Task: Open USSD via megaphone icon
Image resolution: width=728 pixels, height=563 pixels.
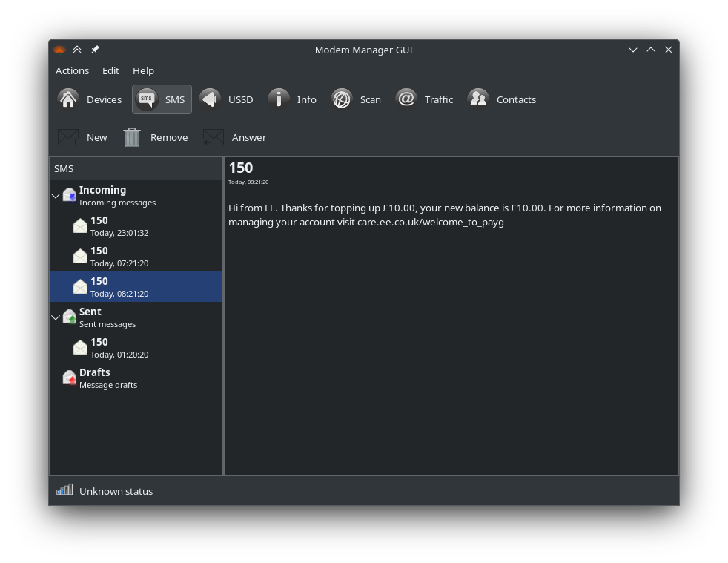Action: (x=210, y=99)
